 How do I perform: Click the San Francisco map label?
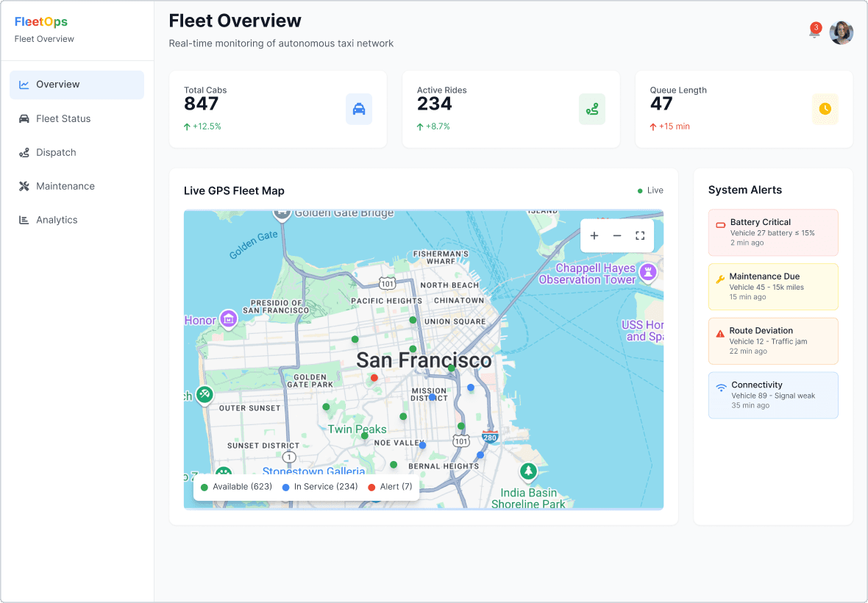(x=424, y=360)
